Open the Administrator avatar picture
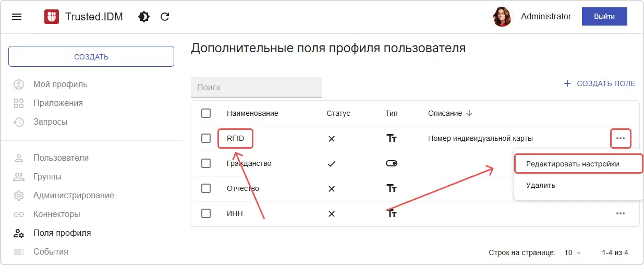The height and width of the screenshot is (265, 644). (x=502, y=17)
